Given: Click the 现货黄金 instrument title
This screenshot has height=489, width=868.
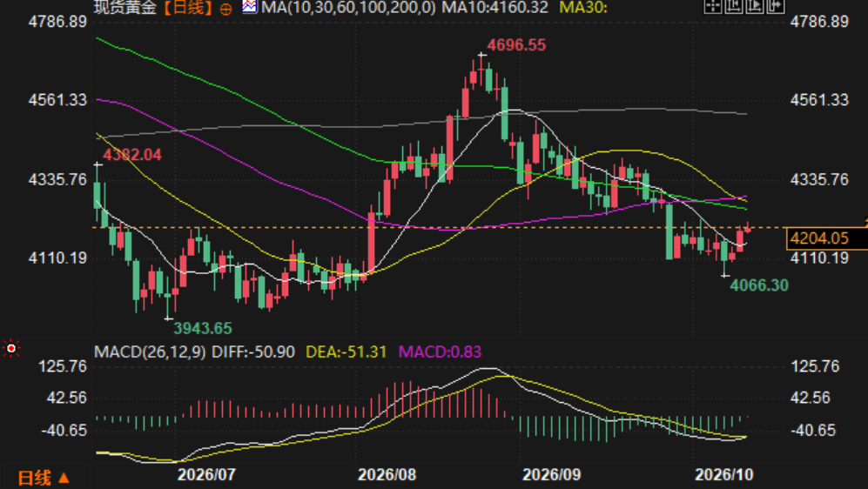Looking at the screenshot, I should pyautogui.click(x=125, y=7).
